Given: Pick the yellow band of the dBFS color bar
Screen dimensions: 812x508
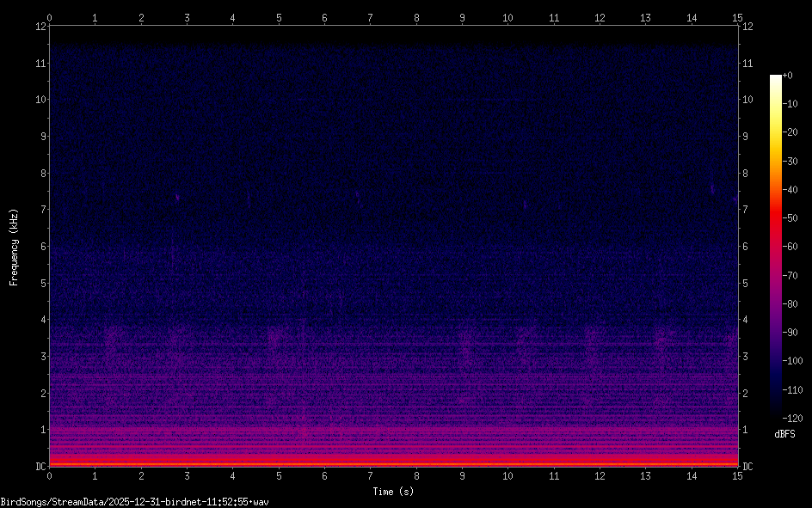Looking at the screenshot, I should (776, 138).
